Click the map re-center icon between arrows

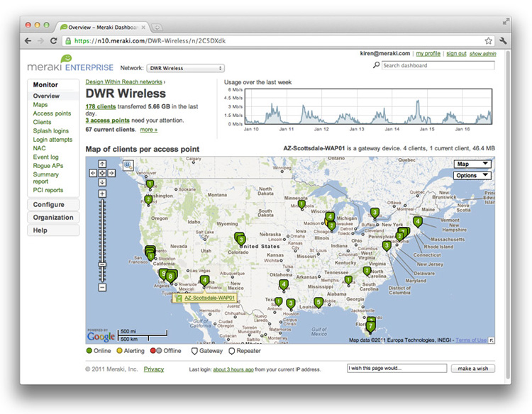coord(102,173)
